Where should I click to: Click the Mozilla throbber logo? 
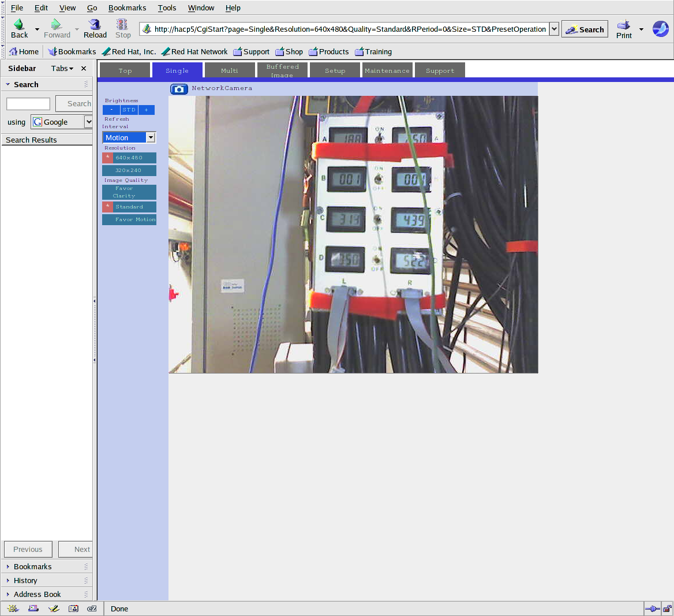pyautogui.click(x=660, y=29)
